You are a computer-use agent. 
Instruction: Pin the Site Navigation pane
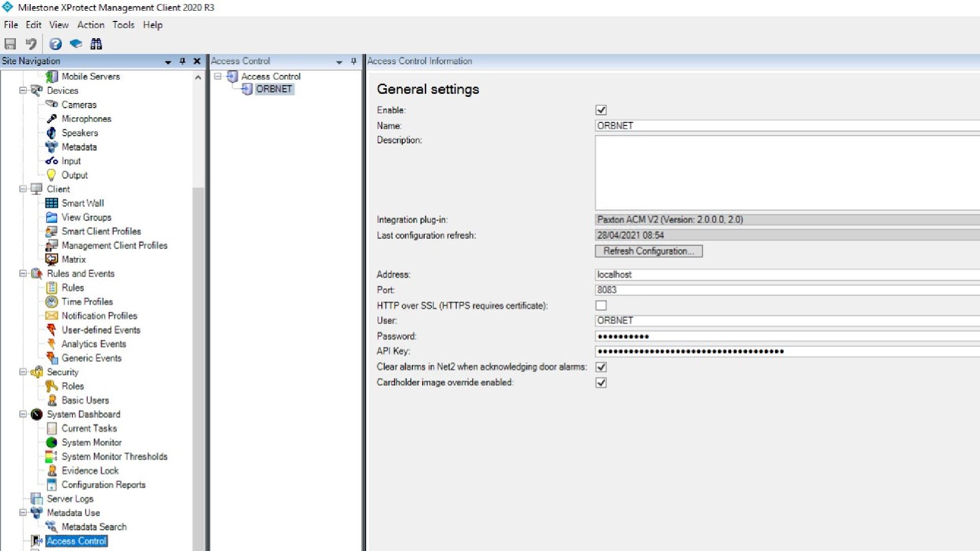(183, 61)
